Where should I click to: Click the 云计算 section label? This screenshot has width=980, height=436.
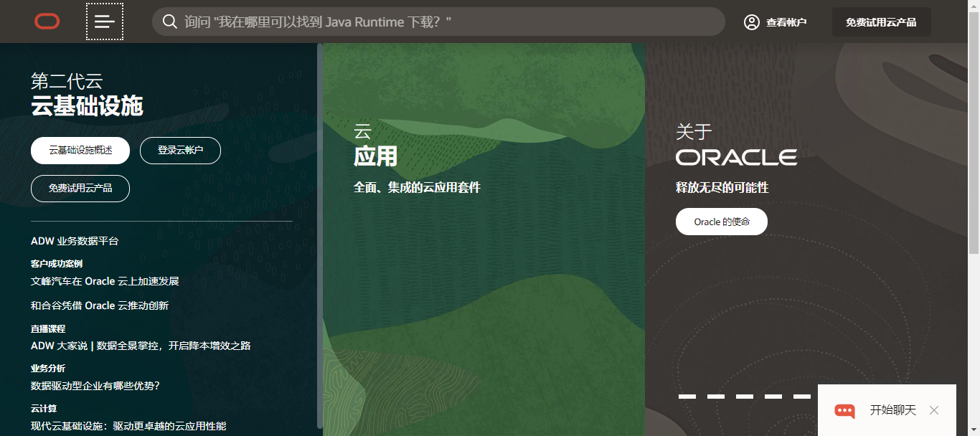[44, 409]
